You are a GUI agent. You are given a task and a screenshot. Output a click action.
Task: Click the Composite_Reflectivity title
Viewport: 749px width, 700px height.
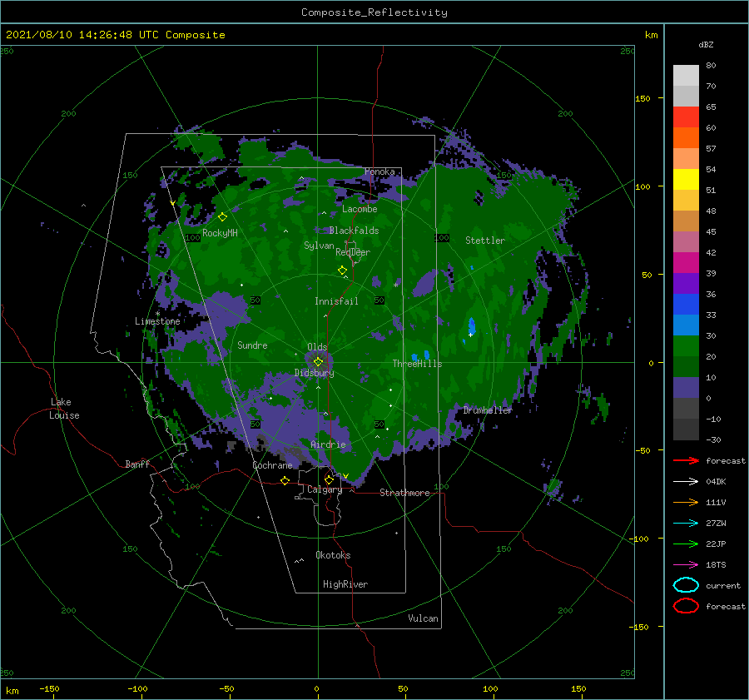[374, 12]
